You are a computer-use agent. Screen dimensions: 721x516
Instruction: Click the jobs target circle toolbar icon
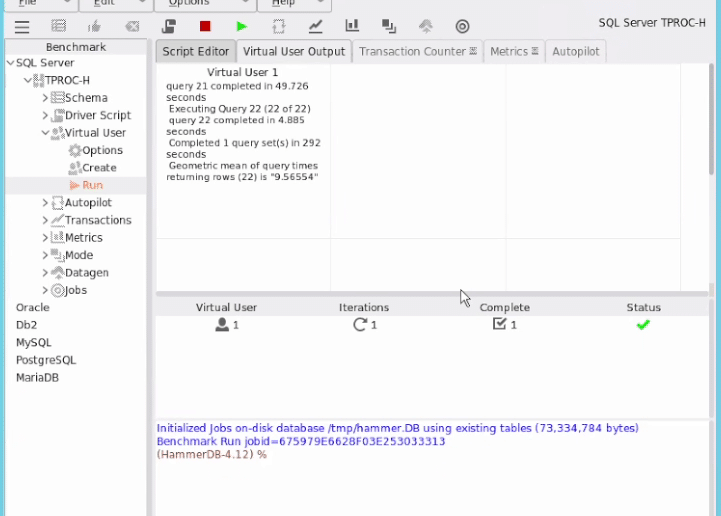[x=463, y=27]
